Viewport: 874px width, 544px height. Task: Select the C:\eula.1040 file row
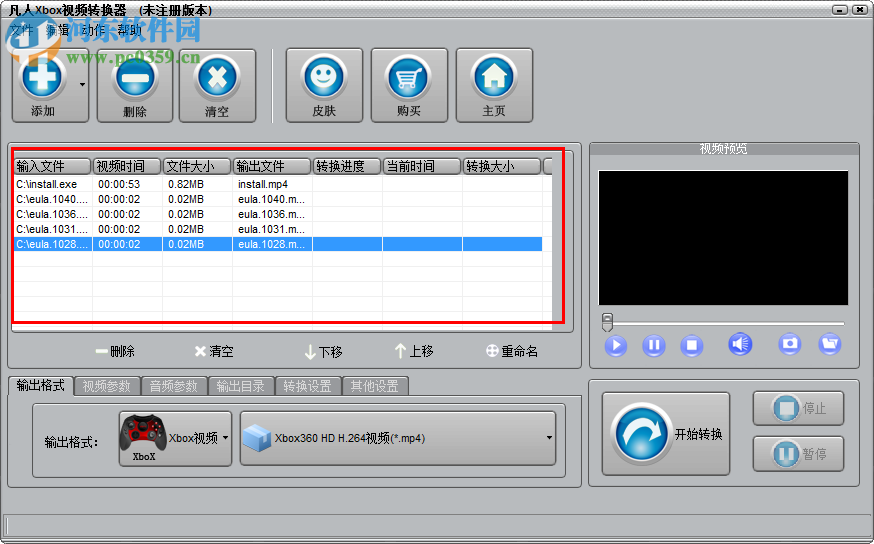pyautogui.click(x=278, y=199)
